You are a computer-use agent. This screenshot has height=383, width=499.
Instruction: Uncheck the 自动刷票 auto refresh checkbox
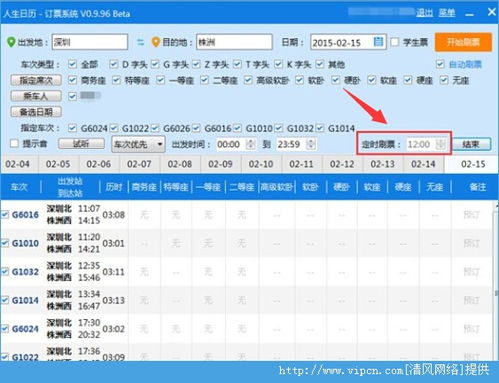(440, 64)
